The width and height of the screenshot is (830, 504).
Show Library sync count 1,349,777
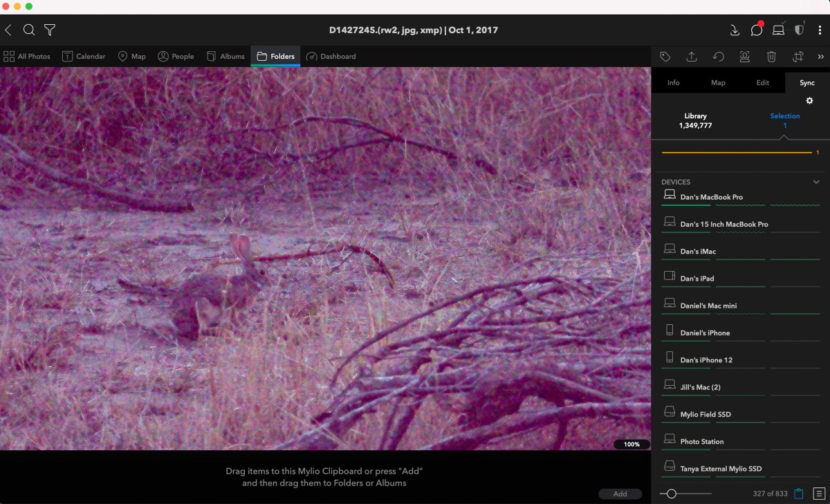(695, 121)
